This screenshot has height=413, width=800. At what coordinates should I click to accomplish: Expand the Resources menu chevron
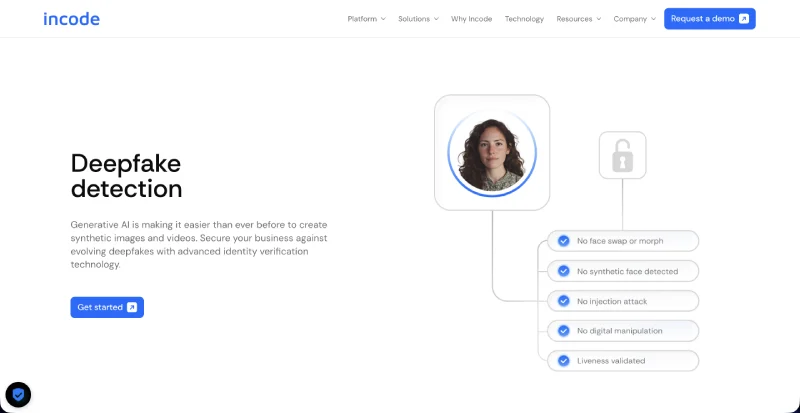tap(598, 19)
